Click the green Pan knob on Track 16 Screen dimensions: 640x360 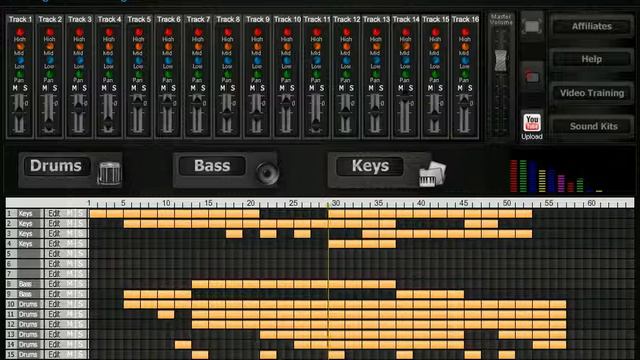point(465,74)
